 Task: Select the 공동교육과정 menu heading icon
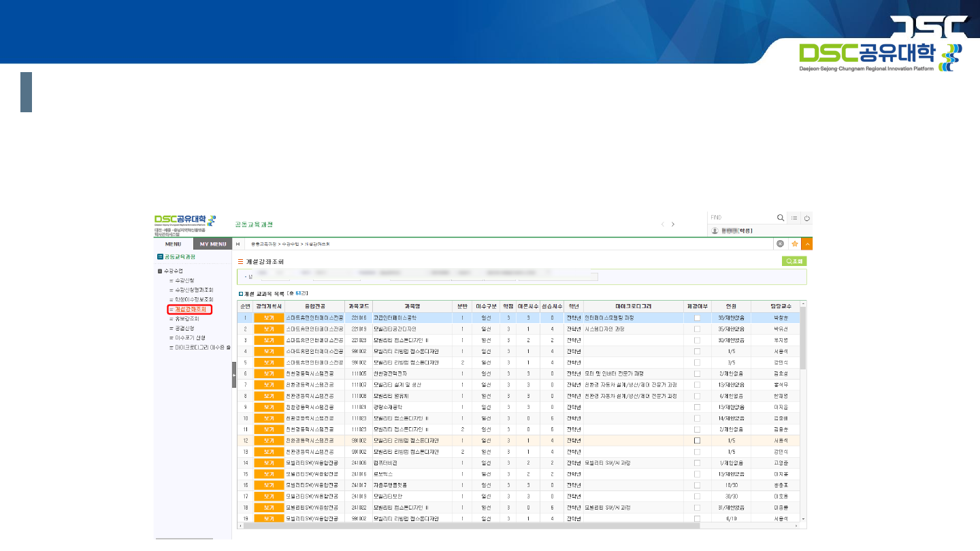[x=160, y=256]
